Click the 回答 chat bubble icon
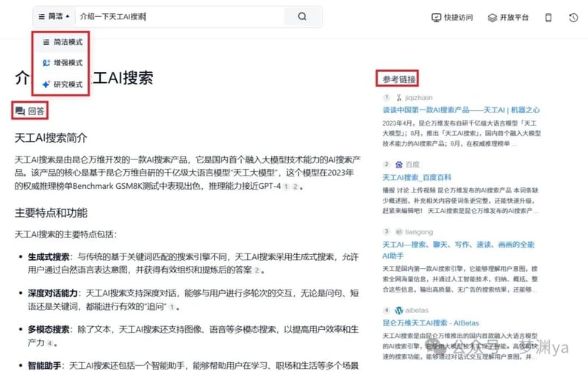The image size is (588, 371). (x=20, y=111)
